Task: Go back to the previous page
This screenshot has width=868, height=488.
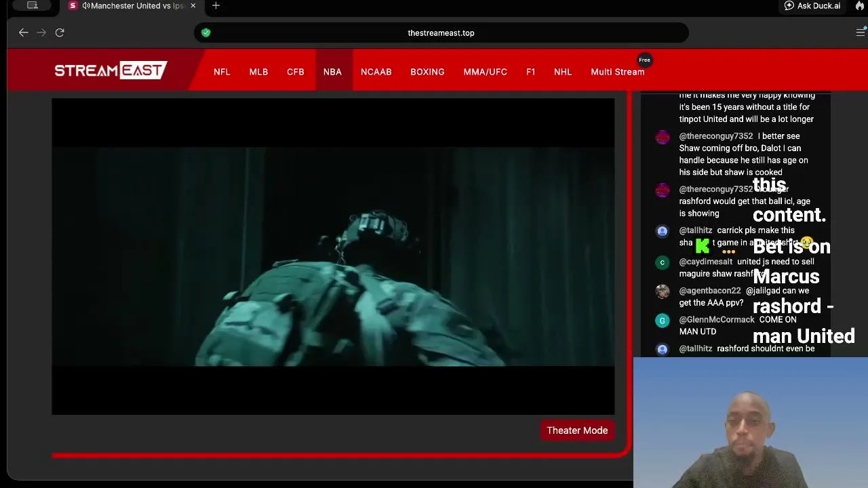Action: click(24, 33)
